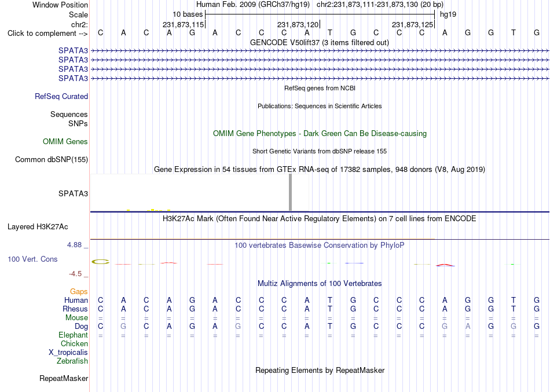Click the 'RefSeq genes from NCBI' track title
Image resolution: width=550 pixels, height=392 pixels.
[320, 88]
